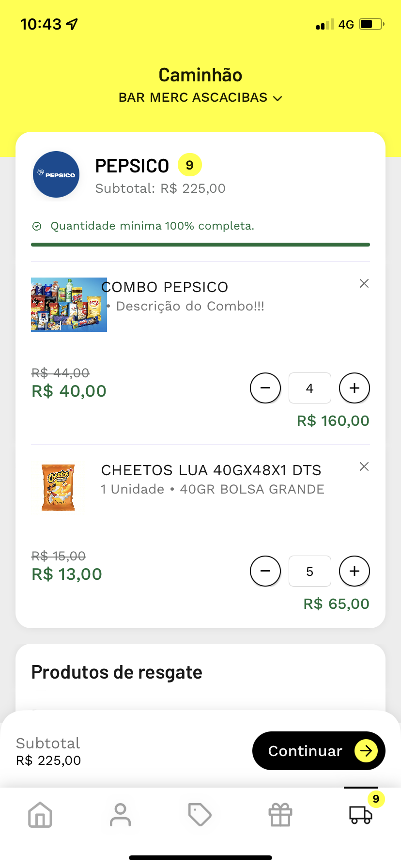Image resolution: width=401 pixels, height=868 pixels.
Task: Expand the BAR MERC ASCACIBAS store selector
Action: coord(200,98)
